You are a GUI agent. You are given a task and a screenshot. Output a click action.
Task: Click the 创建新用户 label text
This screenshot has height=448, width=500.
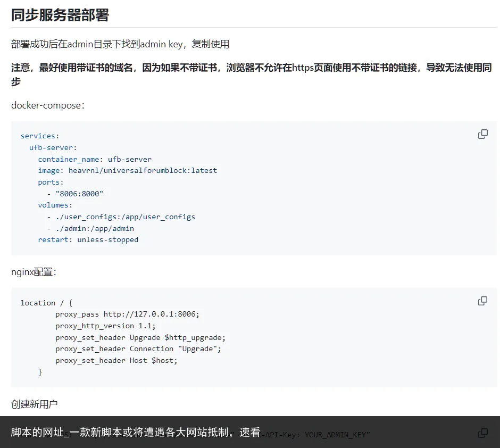(35, 404)
